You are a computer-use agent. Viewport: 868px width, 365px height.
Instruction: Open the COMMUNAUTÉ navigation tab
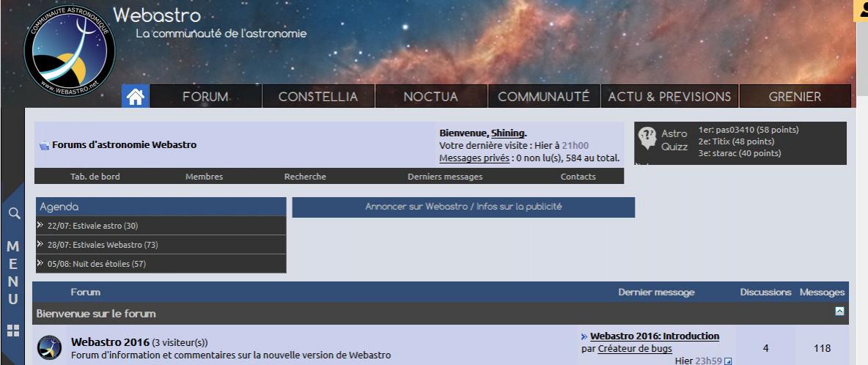[x=544, y=97]
